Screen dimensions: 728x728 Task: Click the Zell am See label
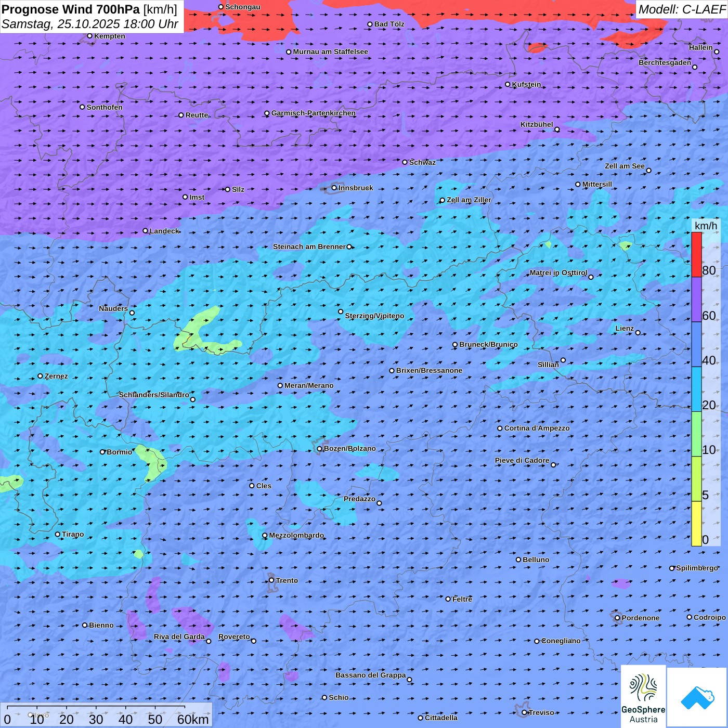point(625,166)
